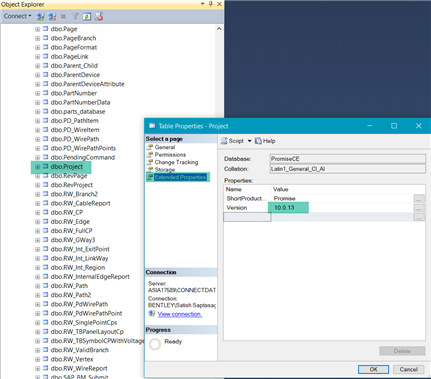Select the dbo.RW_WireReport table
Screen dimensions: 431x379
pyautogui.click(x=79, y=368)
